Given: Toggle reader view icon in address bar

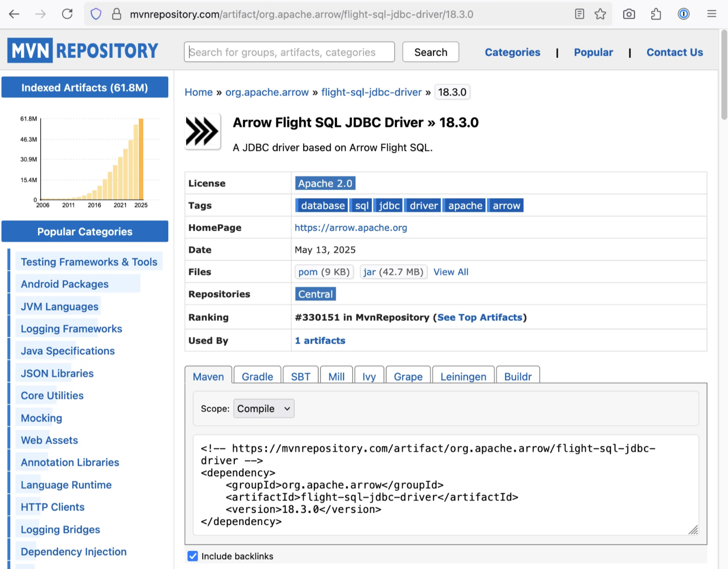Looking at the screenshot, I should (x=579, y=14).
